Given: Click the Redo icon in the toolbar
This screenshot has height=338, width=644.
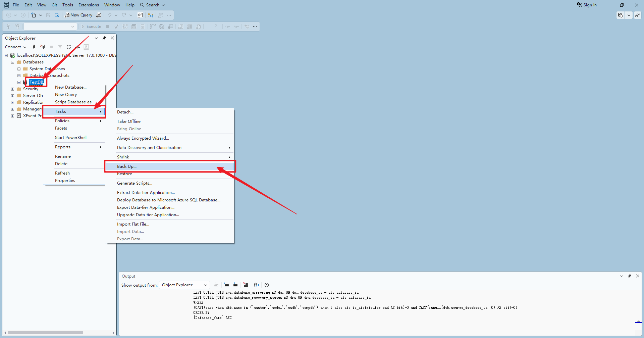Looking at the screenshot, I should [124, 15].
